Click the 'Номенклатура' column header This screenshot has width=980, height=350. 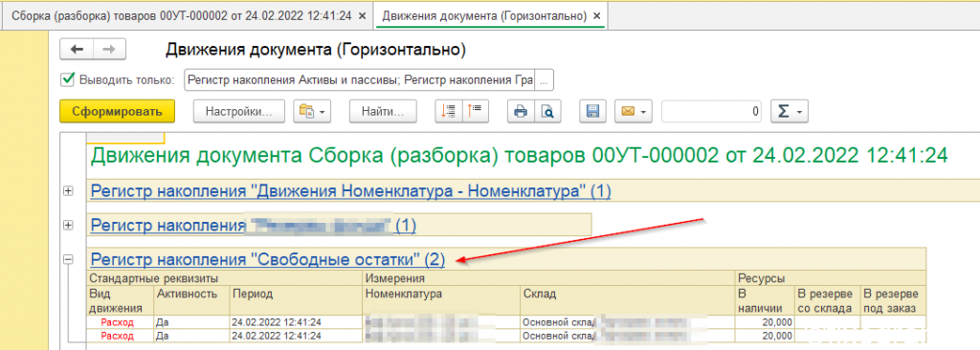tap(440, 300)
